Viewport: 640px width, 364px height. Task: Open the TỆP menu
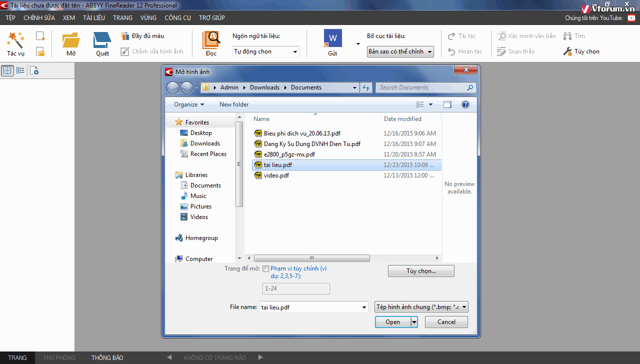(10, 18)
